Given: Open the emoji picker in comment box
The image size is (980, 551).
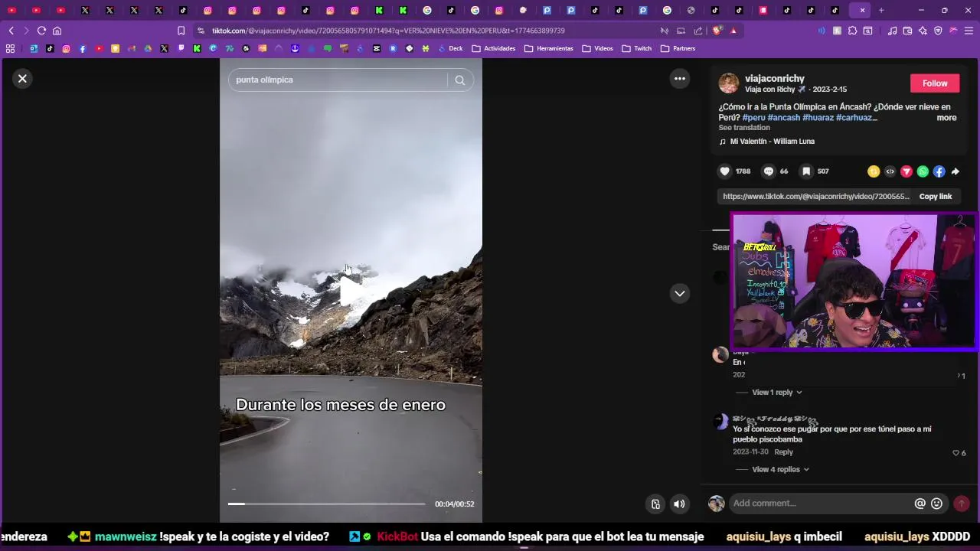Looking at the screenshot, I should 936,503.
